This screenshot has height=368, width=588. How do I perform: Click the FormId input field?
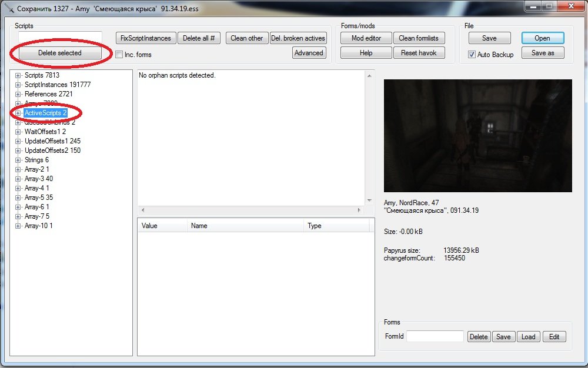click(x=435, y=337)
